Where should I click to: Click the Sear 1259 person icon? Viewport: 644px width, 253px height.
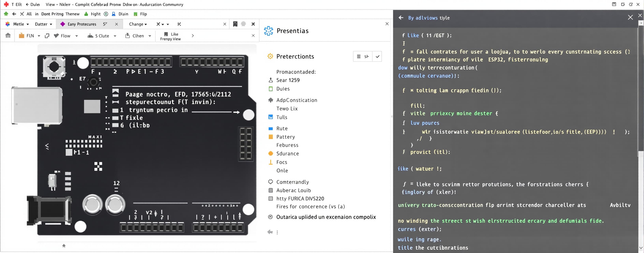coord(271,80)
